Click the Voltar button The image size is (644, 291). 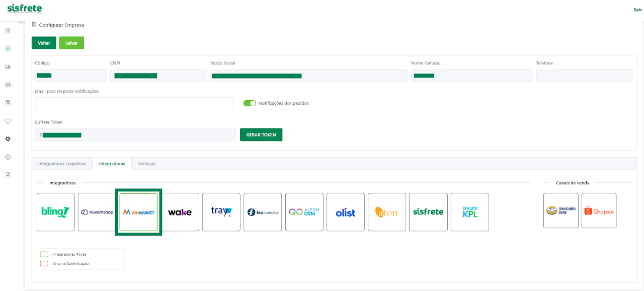(44, 43)
